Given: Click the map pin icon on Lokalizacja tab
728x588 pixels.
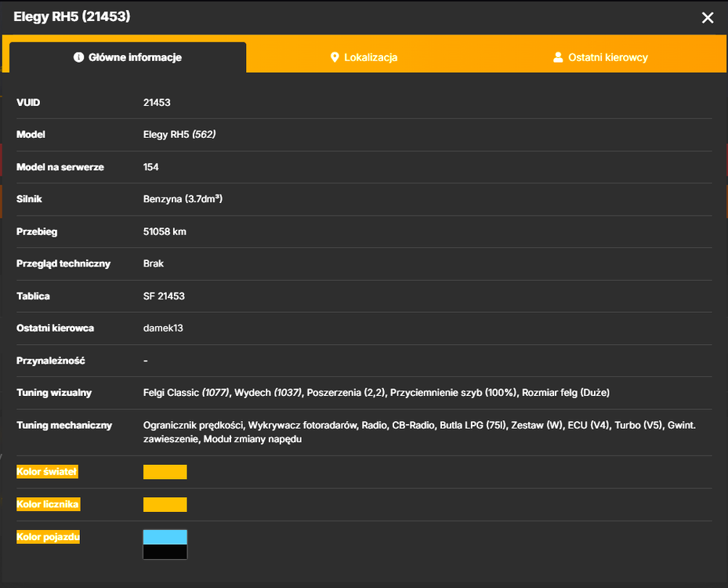Looking at the screenshot, I should [335, 57].
